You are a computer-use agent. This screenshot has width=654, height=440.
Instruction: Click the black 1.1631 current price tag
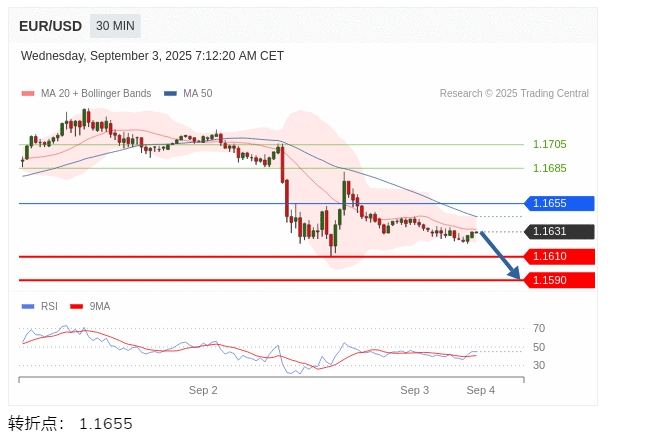(x=559, y=231)
